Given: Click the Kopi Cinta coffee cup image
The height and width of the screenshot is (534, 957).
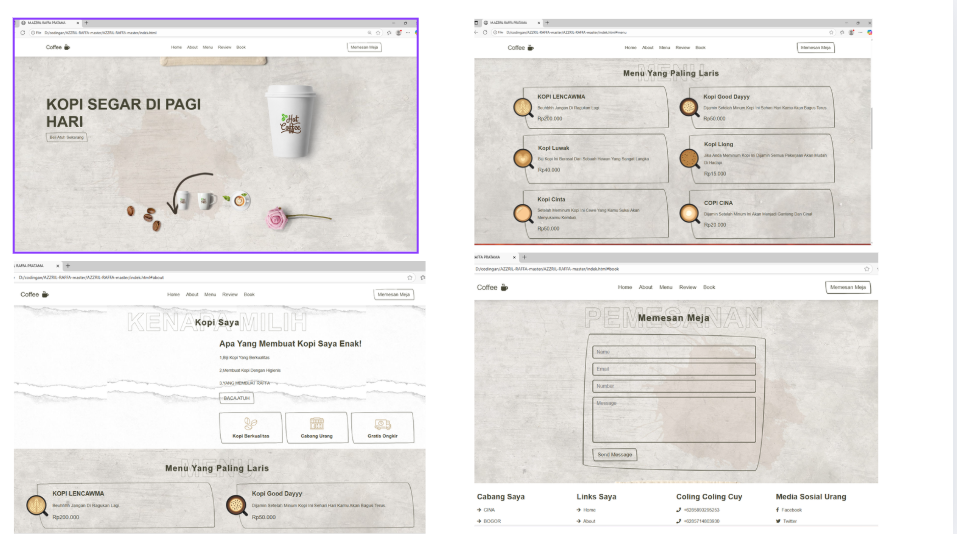Looking at the screenshot, I should click(522, 212).
